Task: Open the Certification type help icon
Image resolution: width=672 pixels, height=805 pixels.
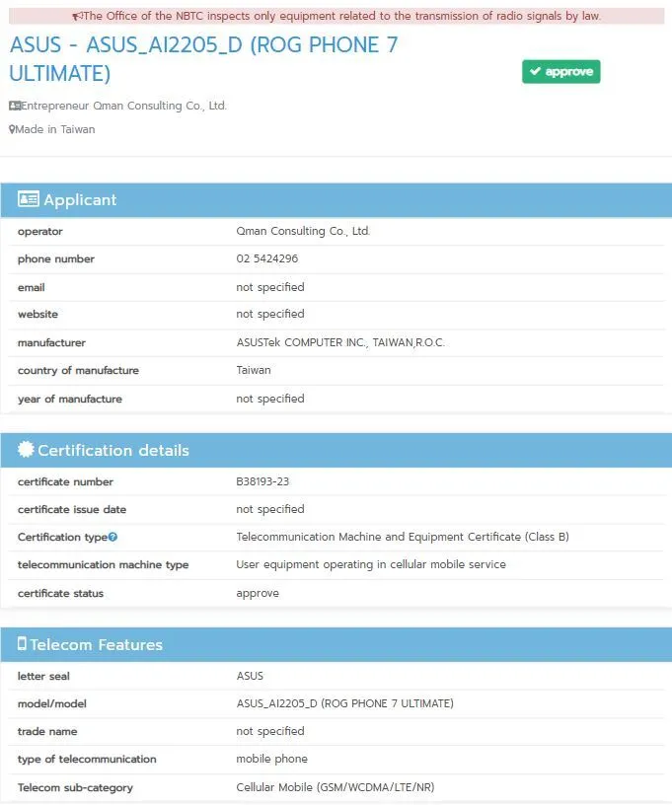Action: pyautogui.click(x=112, y=537)
